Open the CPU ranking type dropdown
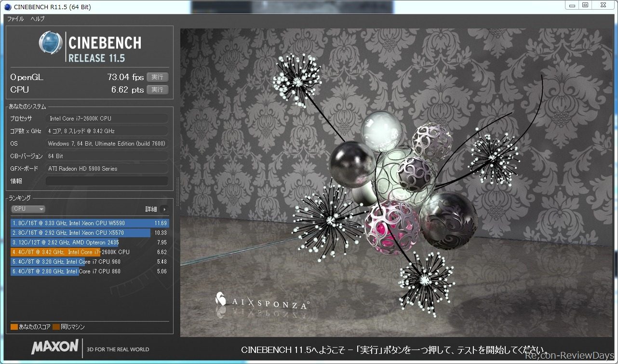 pyautogui.click(x=28, y=209)
